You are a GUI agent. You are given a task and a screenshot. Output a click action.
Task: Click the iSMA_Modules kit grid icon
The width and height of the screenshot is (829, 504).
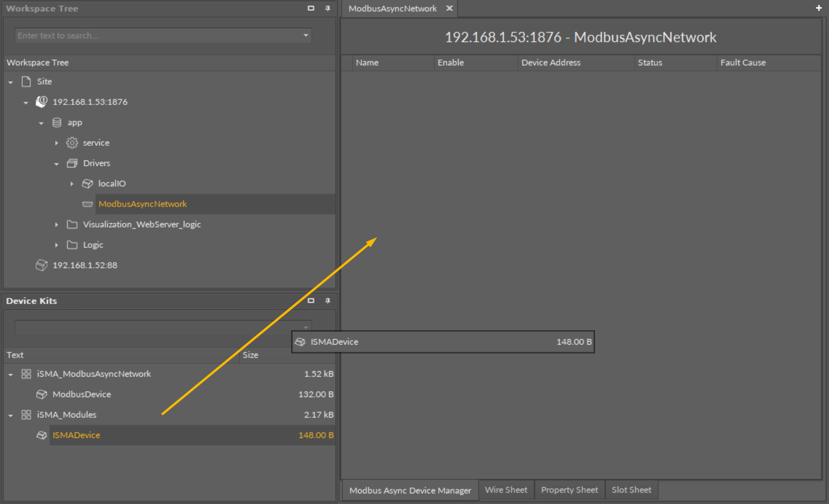click(x=26, y=415)
